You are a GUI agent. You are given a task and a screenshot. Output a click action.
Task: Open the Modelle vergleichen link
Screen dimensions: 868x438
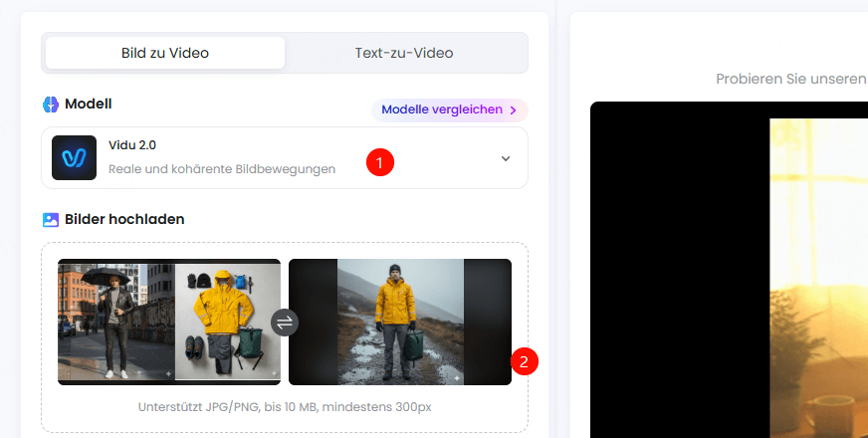[x=450, y=109]
